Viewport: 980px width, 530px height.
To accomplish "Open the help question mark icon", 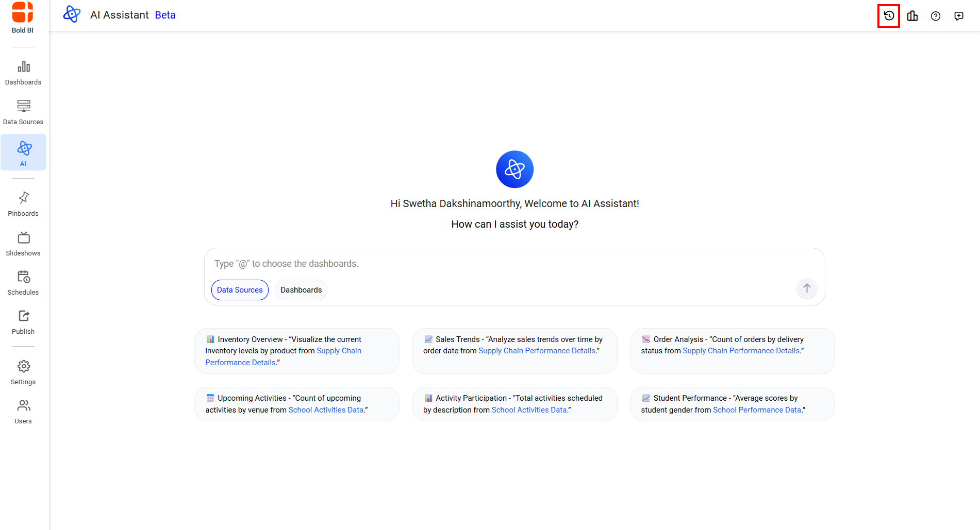I will [935, 16].
